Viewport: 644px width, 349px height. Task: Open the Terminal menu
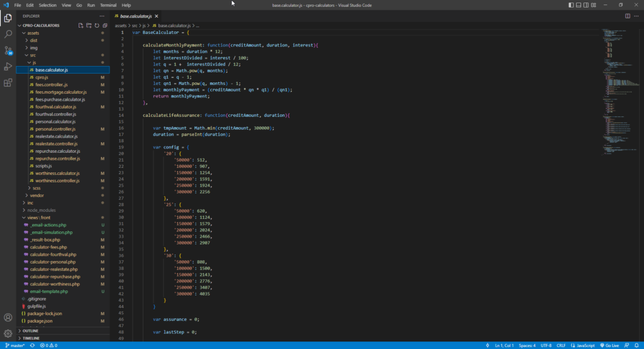click(x=108, y=5)
